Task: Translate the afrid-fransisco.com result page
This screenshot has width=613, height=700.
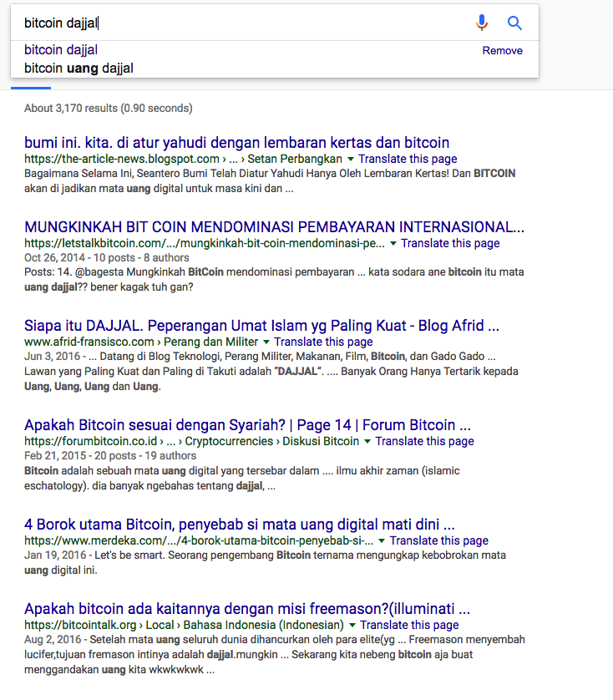Action: coord(323,342)
